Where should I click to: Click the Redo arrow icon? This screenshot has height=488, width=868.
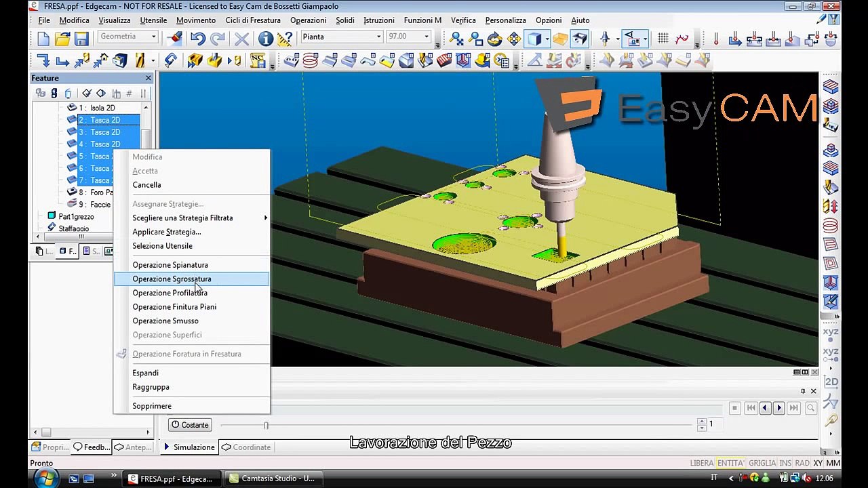(217, 39)
